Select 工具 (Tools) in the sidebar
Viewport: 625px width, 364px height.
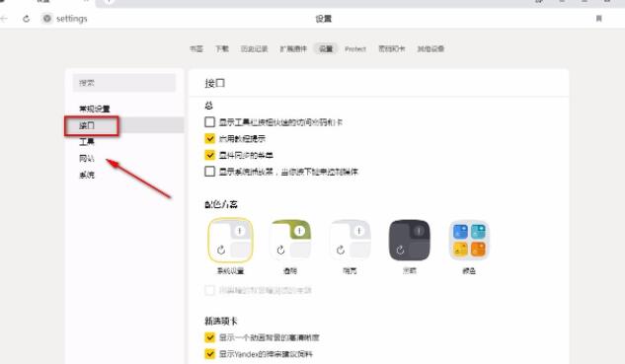coord(87,142)
